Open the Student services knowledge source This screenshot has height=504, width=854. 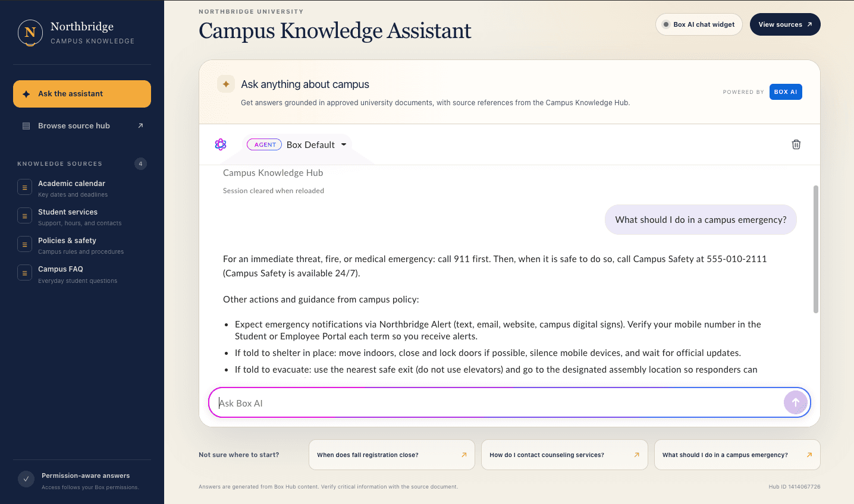82,217
